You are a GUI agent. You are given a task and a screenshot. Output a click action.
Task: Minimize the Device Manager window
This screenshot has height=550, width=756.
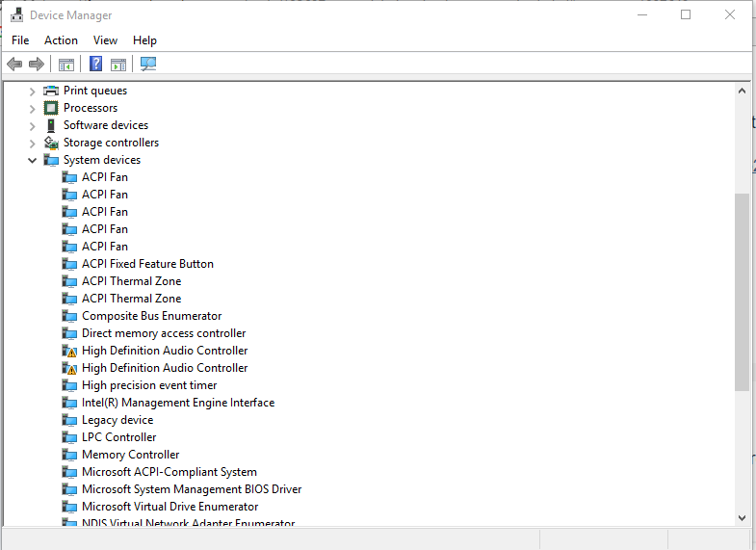coord(642,15)
